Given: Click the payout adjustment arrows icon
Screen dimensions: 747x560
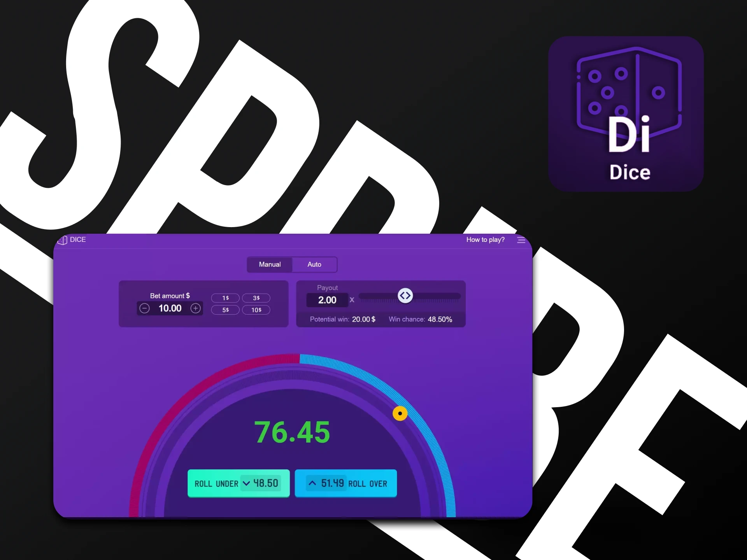Looking at the screenshot, I should [405, 296].
